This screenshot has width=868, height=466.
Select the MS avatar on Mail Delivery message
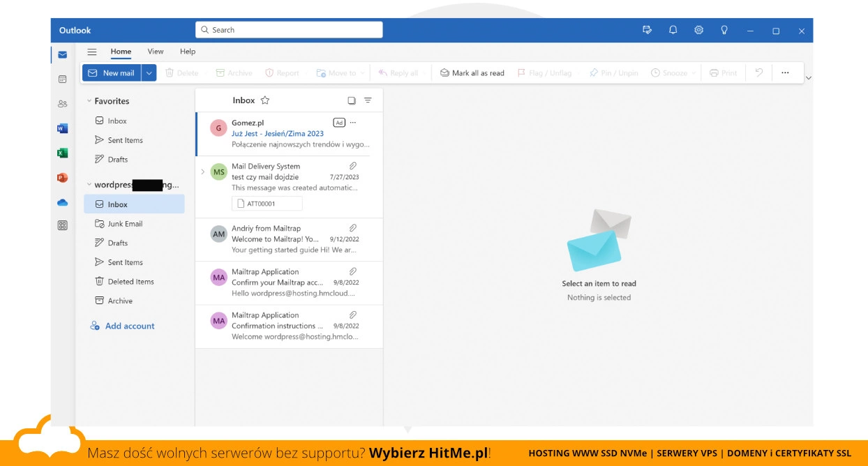coord(219,172)
